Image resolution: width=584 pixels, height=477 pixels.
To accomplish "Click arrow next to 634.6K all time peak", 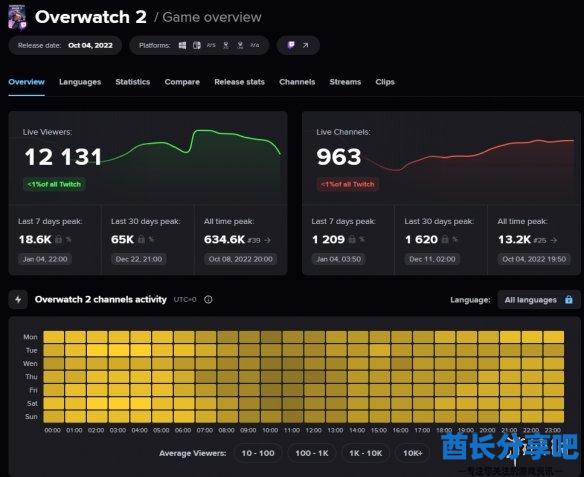I will pos(267,240).
